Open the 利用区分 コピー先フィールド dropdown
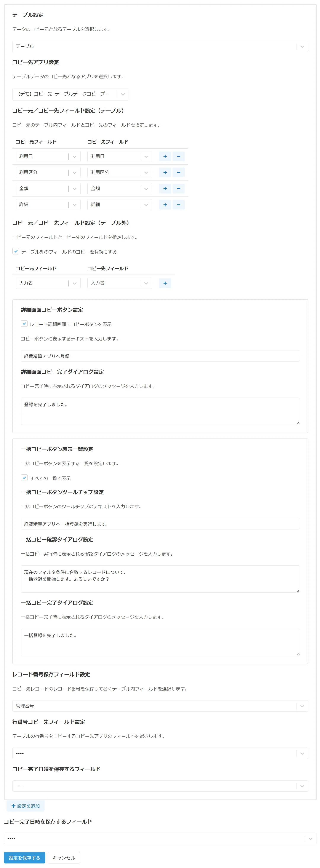 click(120, 173)
